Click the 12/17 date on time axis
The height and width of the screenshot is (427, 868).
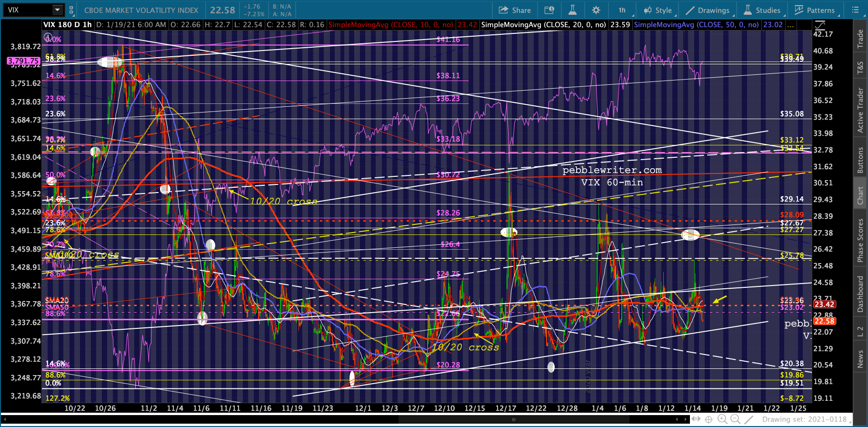point(506,408)
